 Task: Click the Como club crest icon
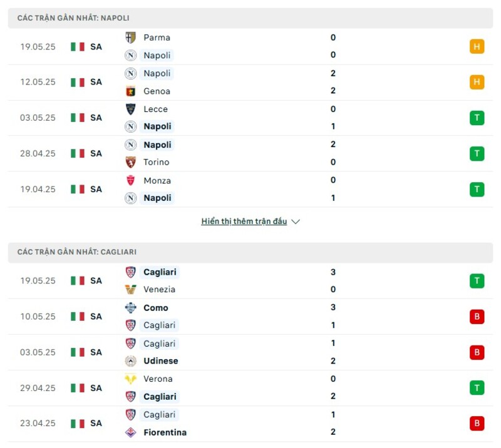[x=130, y=308]
